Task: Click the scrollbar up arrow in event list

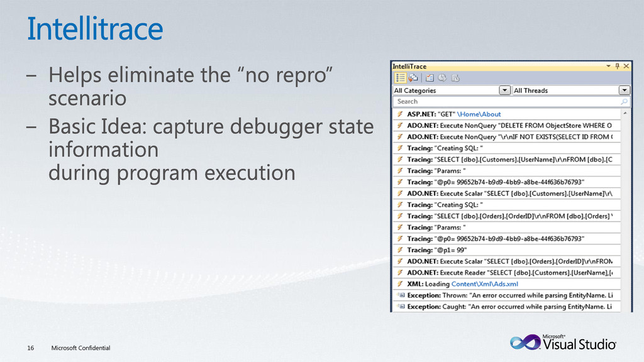Action: coord(625,113)
